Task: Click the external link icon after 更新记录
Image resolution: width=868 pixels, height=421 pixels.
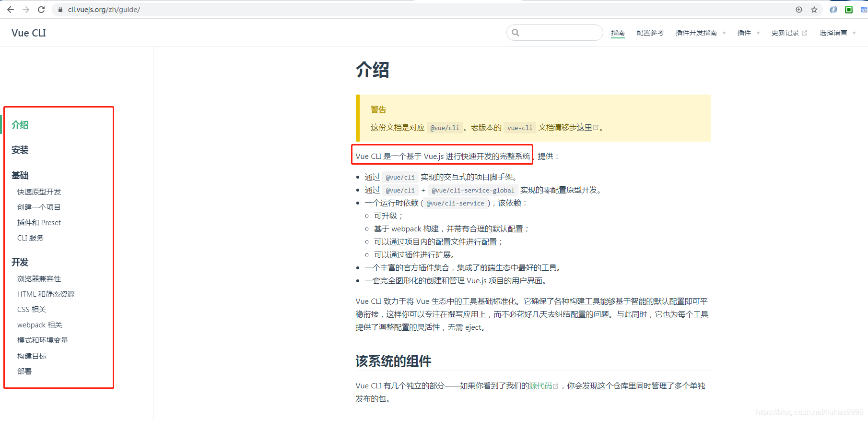Action: point(804,33)
